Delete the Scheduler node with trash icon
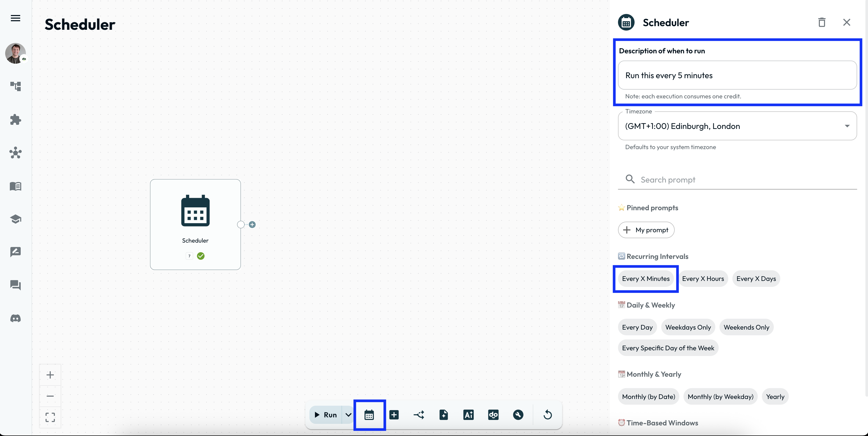The image size is (868, 436). (822, 22)
